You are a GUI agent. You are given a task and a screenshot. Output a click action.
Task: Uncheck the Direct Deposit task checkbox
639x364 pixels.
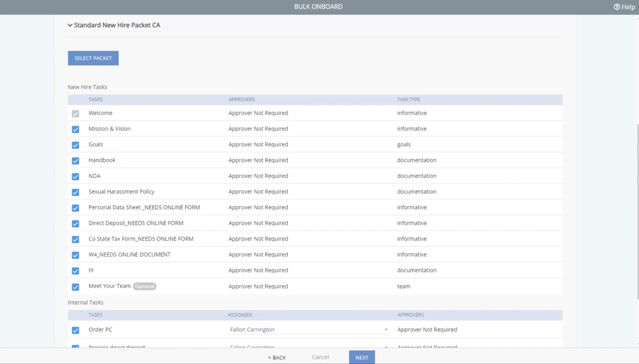[x=75, y=223]
